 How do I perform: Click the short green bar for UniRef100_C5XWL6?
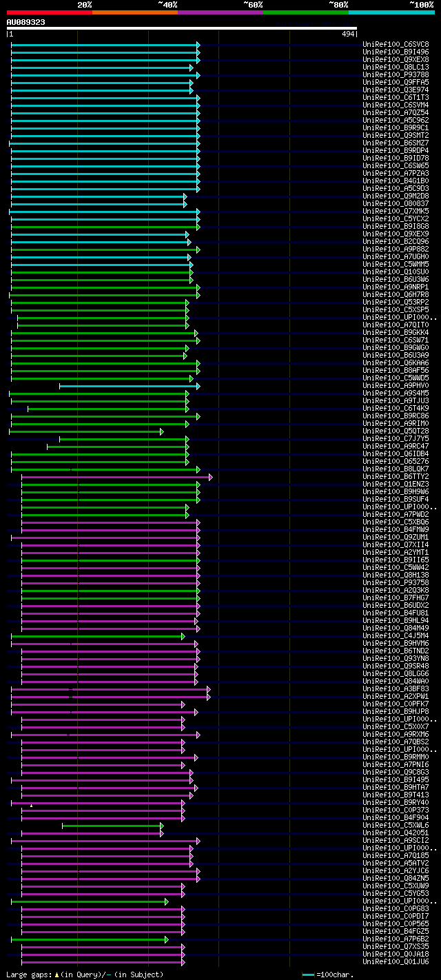(x=113, y=826)
